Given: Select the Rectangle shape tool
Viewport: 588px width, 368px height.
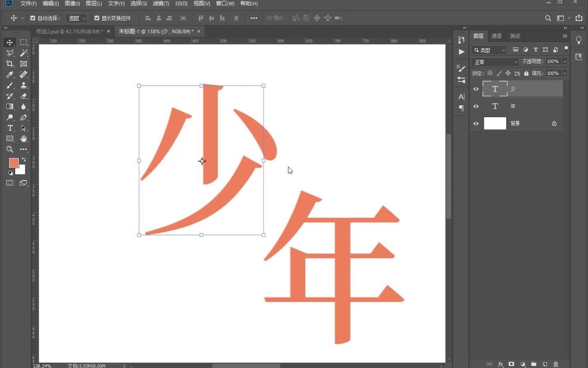Looking at the screenshot, I should coord(10,139).
